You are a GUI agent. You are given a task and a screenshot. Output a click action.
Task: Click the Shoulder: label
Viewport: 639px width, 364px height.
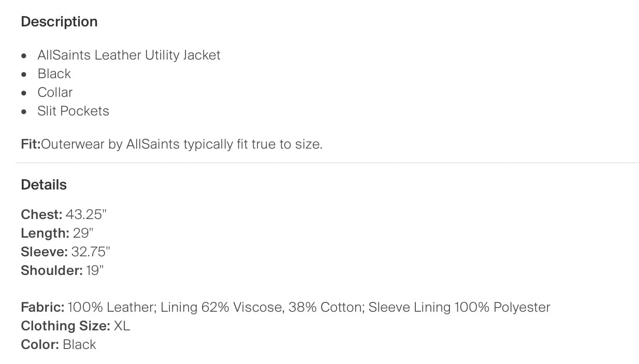click(x=52, y=270)
